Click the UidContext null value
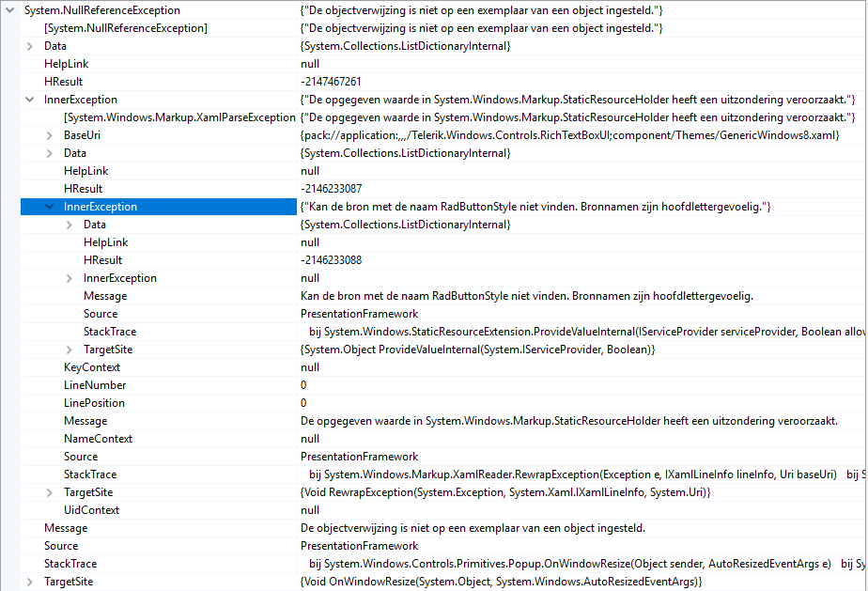This screenshot has width=868, height=591. pos(310,510)
